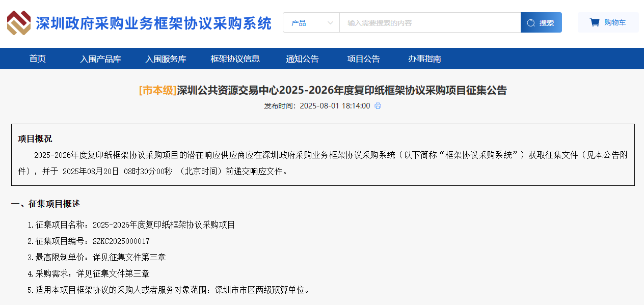Click the search input field
Screen dimensions: 644x305
coord(428,22)
